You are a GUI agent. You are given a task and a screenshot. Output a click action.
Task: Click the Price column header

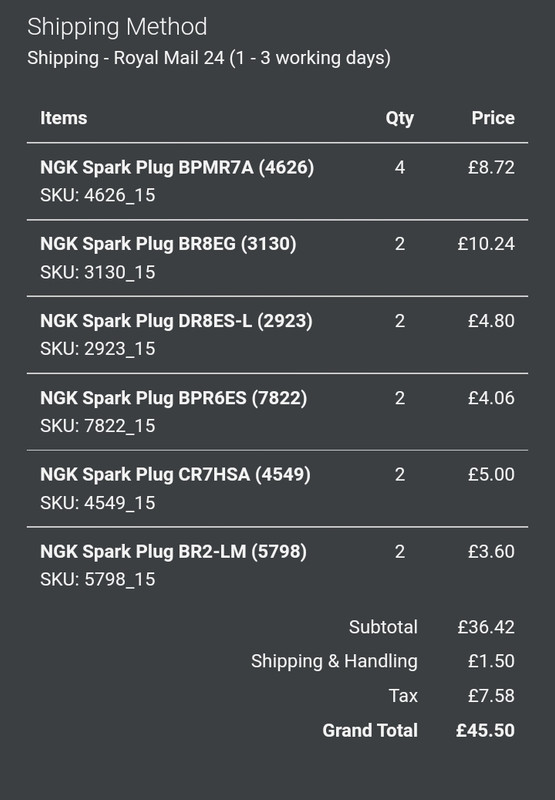pyautogui.click(x=493, y=118)
